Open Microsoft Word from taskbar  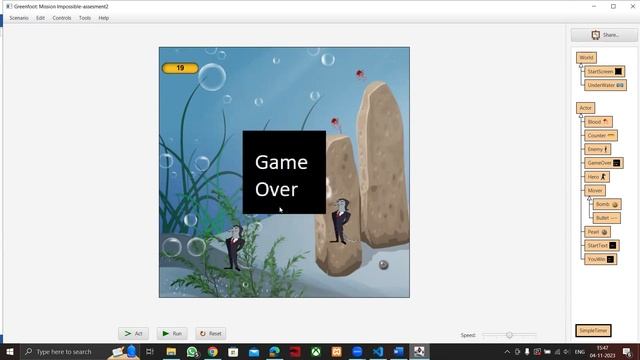[x=399, y=352]
